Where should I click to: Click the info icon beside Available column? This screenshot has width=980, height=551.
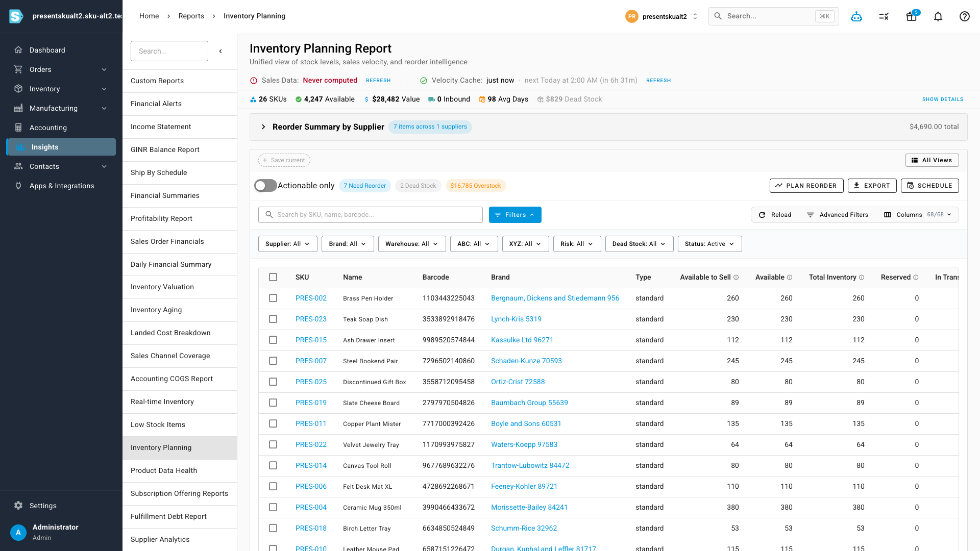[790, 278]
